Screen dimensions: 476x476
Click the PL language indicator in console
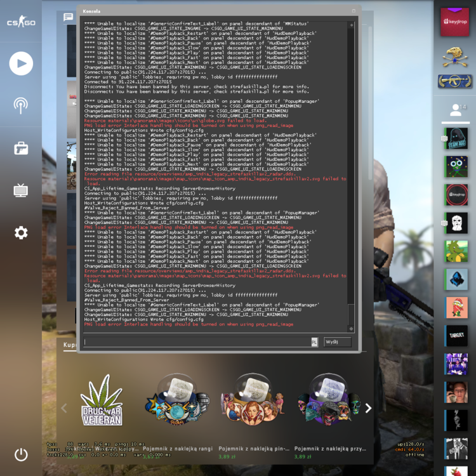pyautogui.click(x=314, y=343)
